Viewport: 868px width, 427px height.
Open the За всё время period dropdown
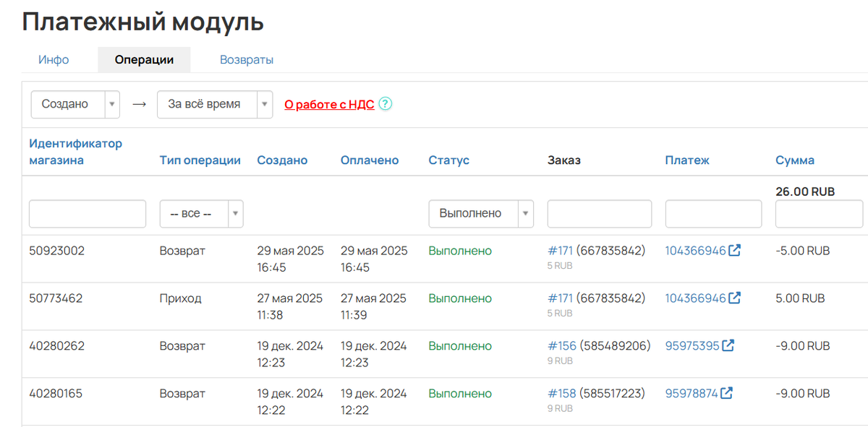214,104
